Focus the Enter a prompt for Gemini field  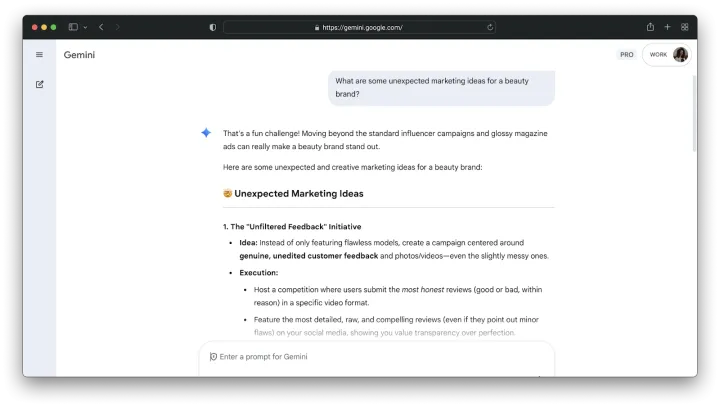(x=377, y=357)
